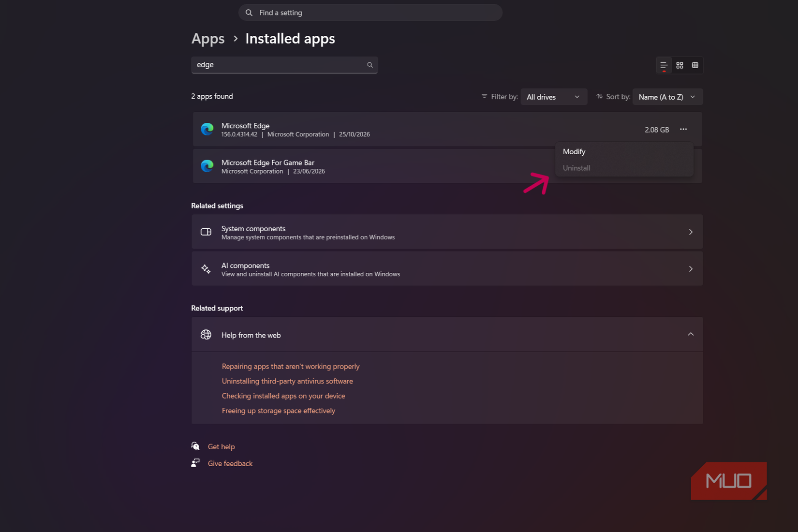Open Checking installed apps on your device link
The image size is (798, 532).
click(283, 396)
